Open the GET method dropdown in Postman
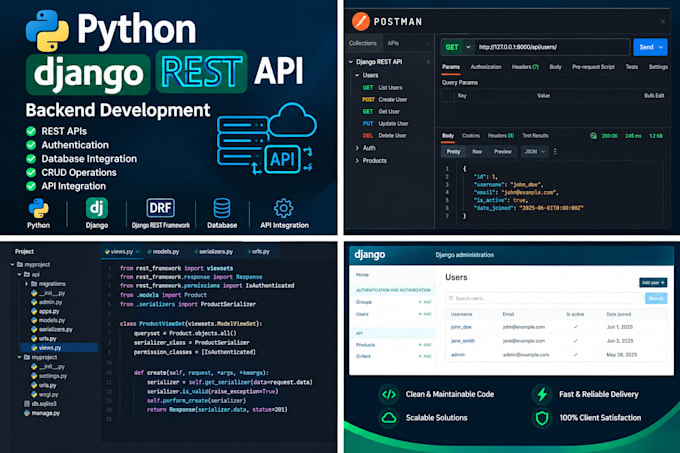 pyautogui.click(x=468, y=47)
